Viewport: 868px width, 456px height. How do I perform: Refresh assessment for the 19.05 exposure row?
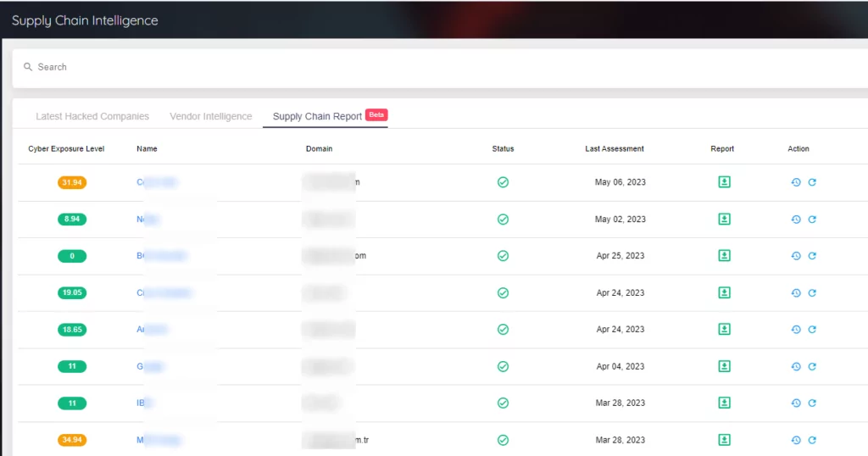tap(812, 292)
